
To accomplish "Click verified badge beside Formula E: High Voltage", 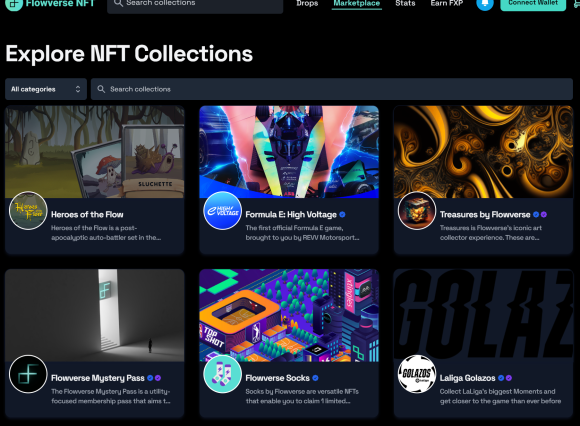I will [342, 214].
